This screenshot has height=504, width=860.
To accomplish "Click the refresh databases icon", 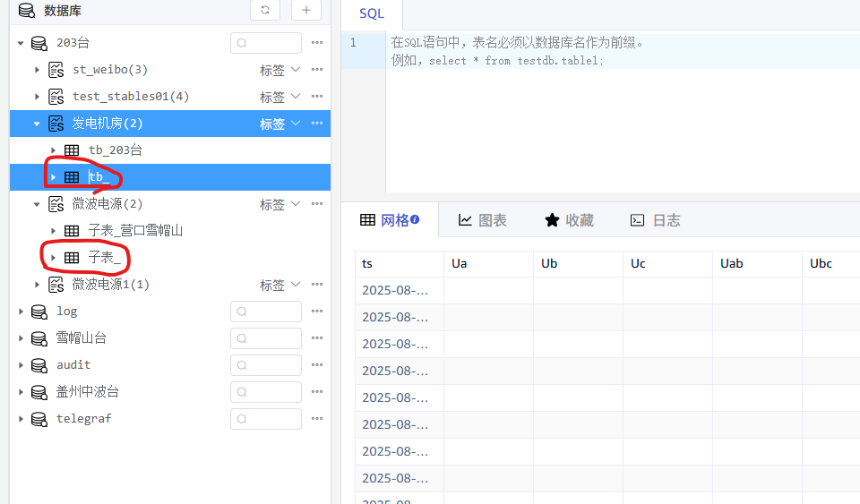I will click(x=264, y=10).
